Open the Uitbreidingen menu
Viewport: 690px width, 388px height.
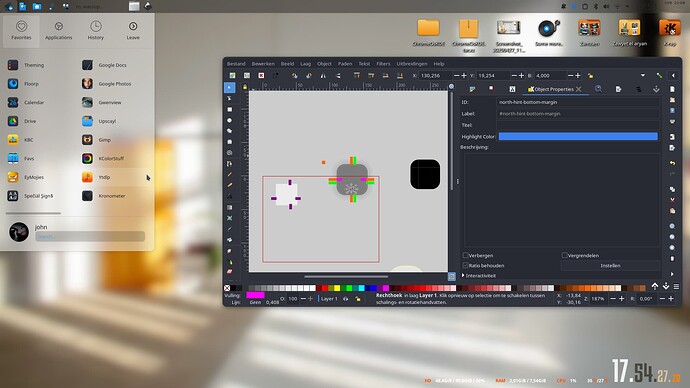(412, 64)
